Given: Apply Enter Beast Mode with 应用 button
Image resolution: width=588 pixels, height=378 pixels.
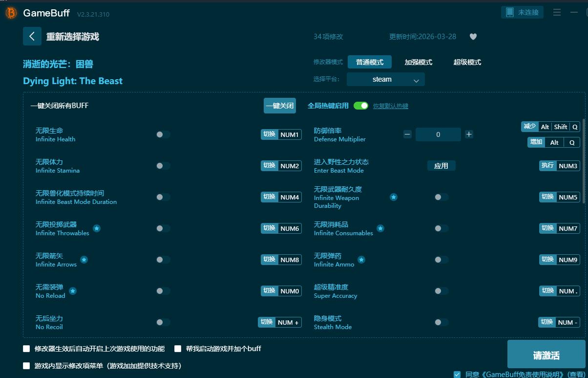Looking at the screenshot, I should coord(441,166).
